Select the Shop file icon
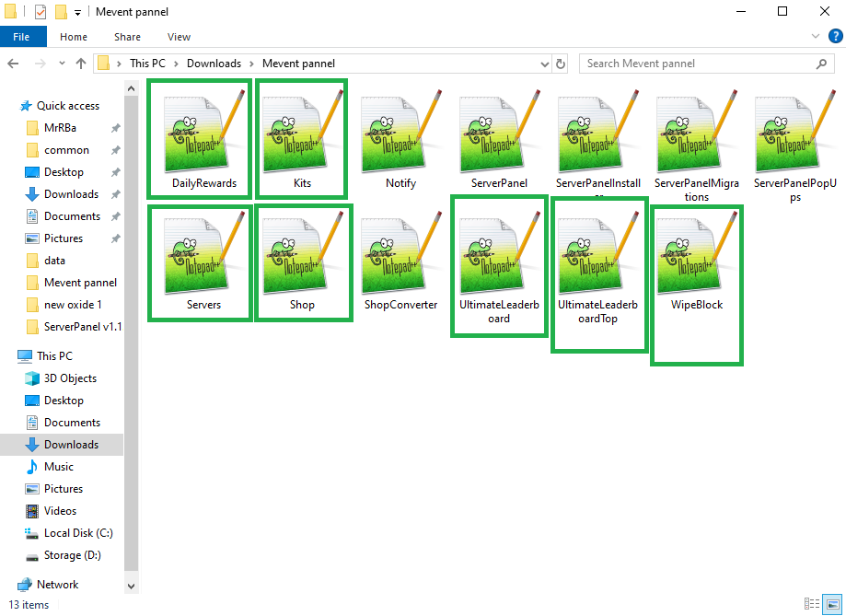 tap(302, 253)
